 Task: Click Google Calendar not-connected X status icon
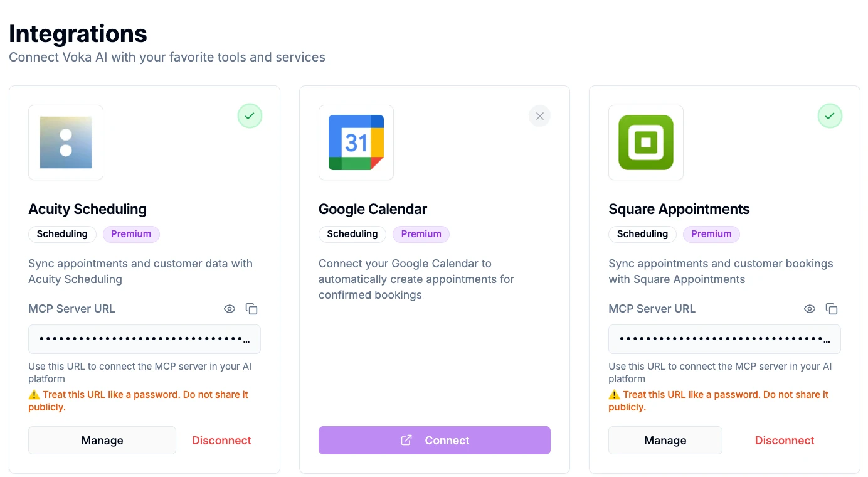click(x=540, y=116)
